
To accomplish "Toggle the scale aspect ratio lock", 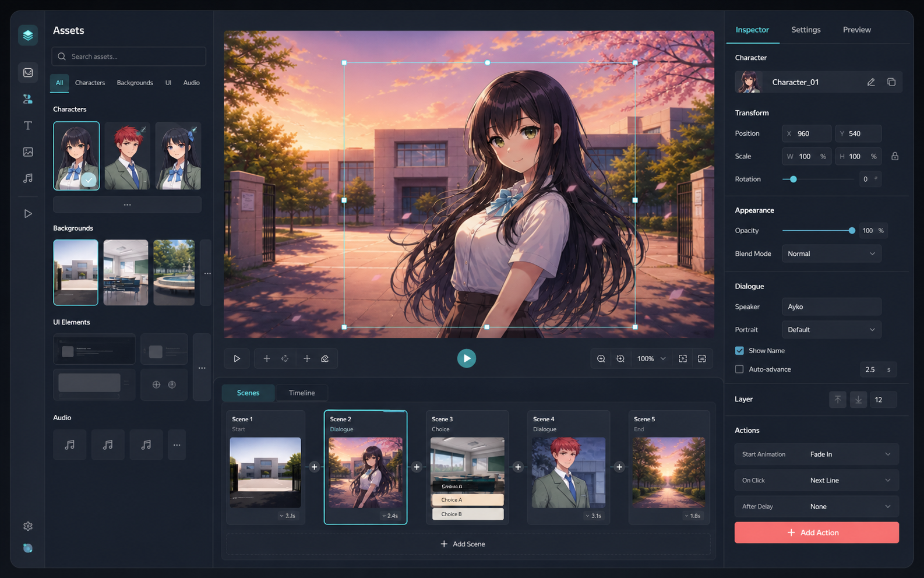I will pos(895,156).
